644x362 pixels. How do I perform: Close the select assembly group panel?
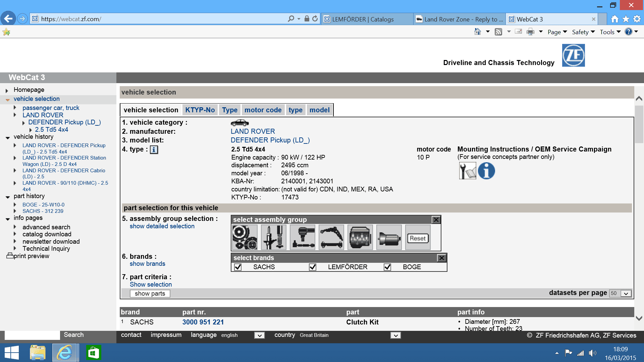[x=436, y=220]
